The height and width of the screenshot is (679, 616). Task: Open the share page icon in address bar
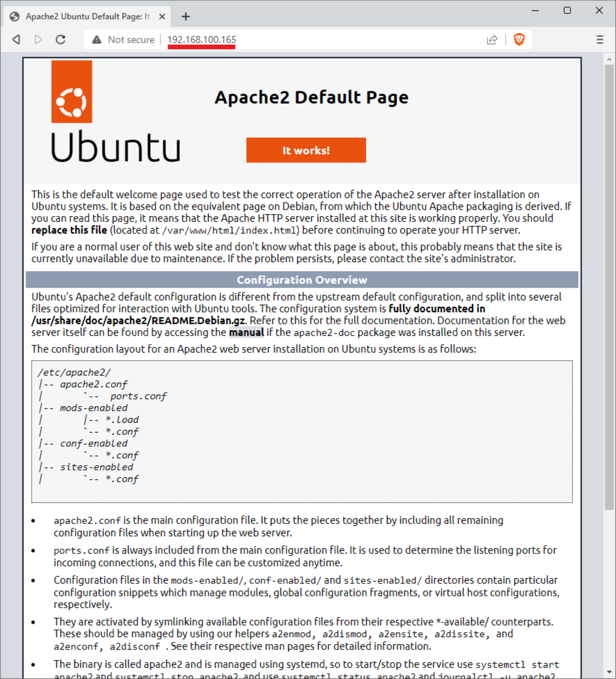(x=492, y=40)
